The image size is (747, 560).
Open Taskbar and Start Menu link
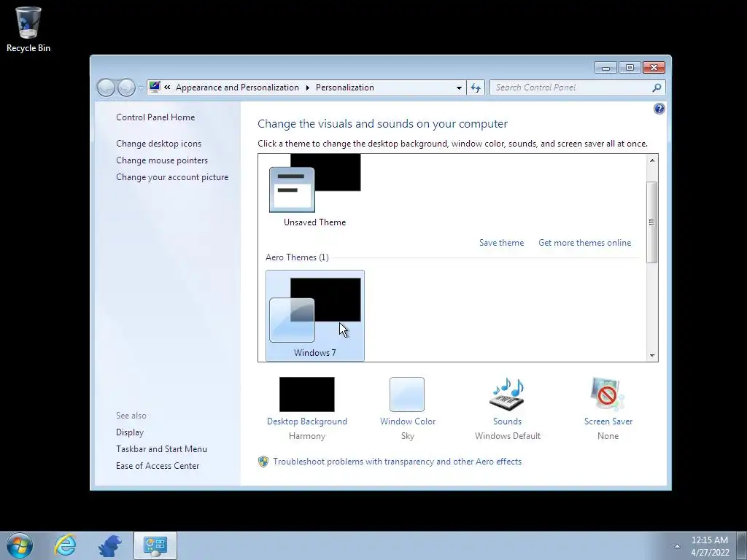(x=161, y=449)
